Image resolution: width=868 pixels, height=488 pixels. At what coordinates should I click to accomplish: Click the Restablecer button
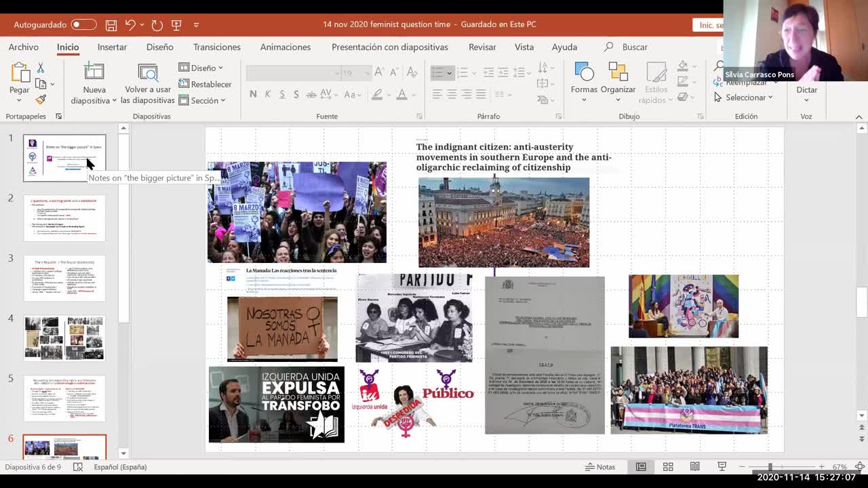point(205,84)
